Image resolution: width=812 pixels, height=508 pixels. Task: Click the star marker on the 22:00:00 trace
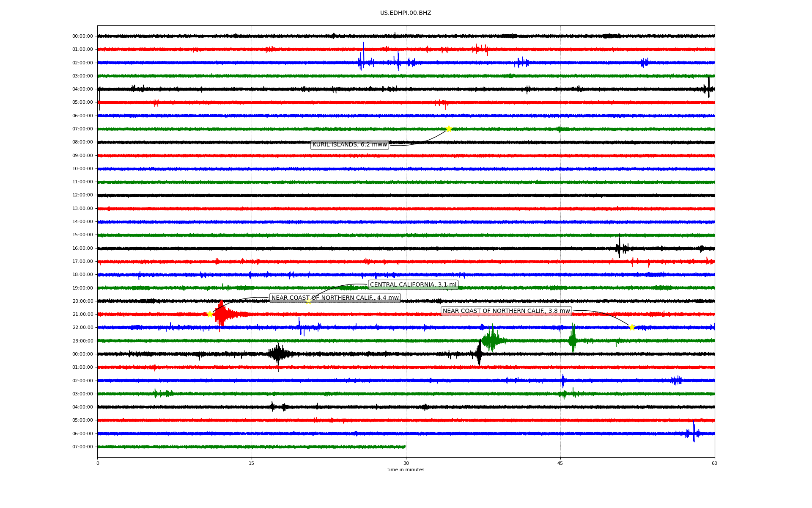632,327
